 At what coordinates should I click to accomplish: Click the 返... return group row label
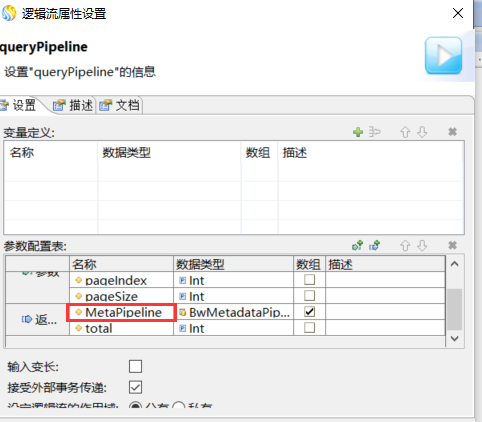[37, 319]
